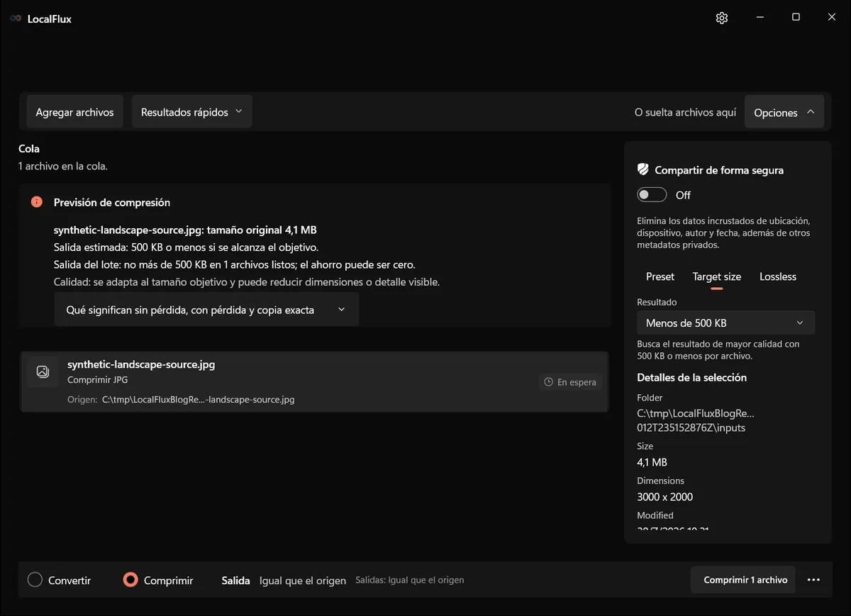Click the orange compression forecast info icon
Screen dimensions: 851x616
pos(37,202)
